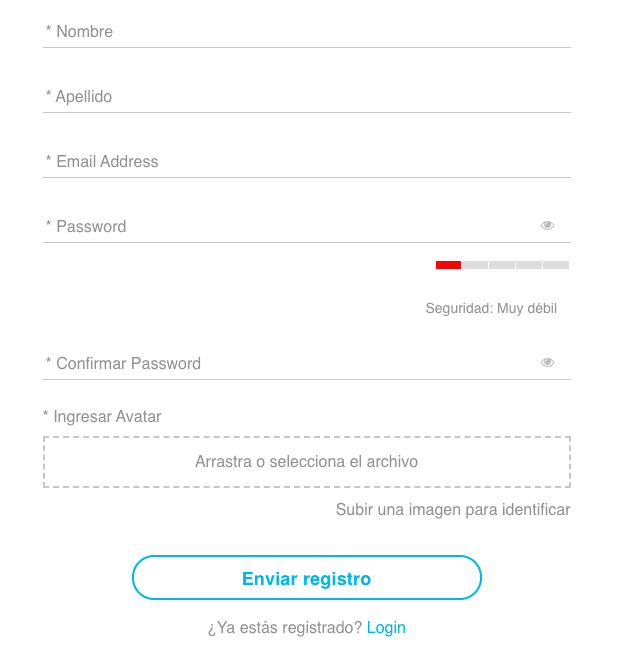The width and height of the screenshot is (628, 651).
Task: Toggle the eye icon in Confirmar Password
Action: [x=547, y=362]
